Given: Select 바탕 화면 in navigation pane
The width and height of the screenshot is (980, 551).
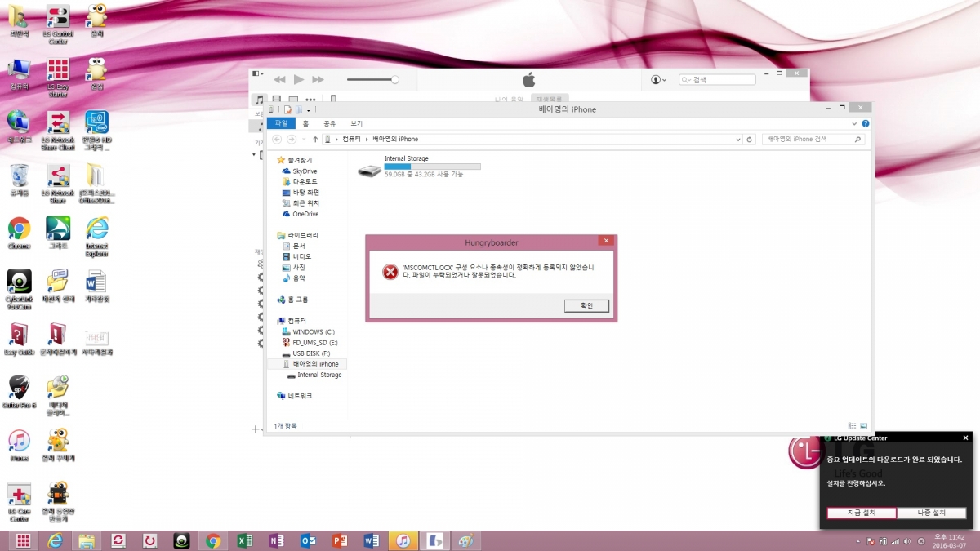Looking at the screenshot, I should click(301, 192).
